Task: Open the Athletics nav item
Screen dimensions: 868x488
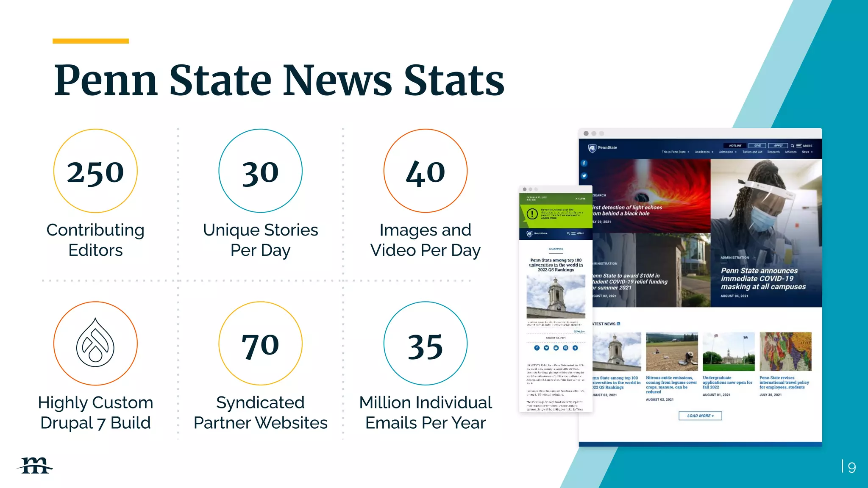Action: [x=790, y=152]
